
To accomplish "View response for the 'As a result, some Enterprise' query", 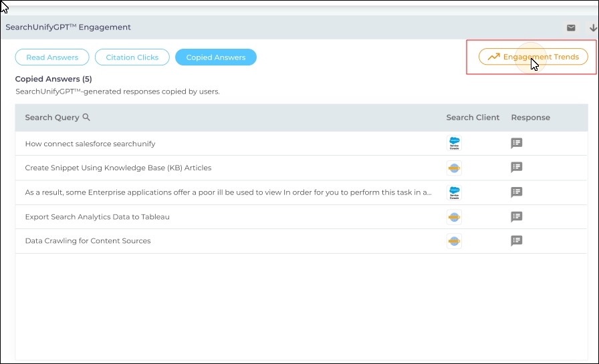I will pyautogui.click(x=516, y=192).
